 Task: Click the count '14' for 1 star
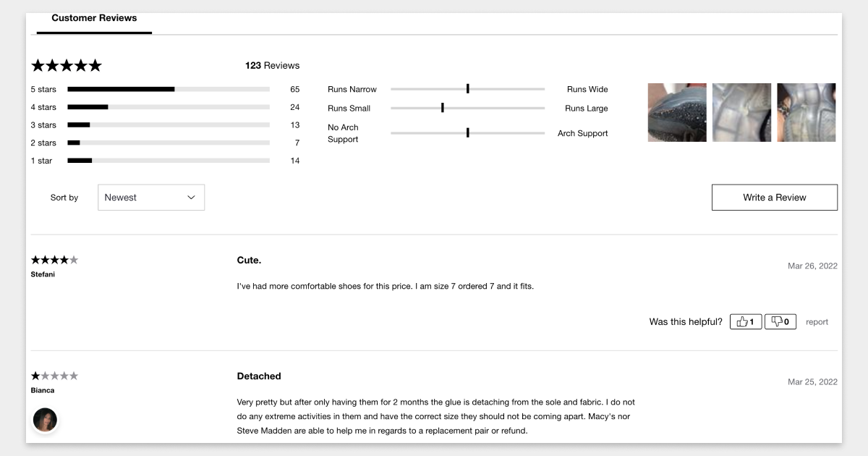click(x=294, y=161)
